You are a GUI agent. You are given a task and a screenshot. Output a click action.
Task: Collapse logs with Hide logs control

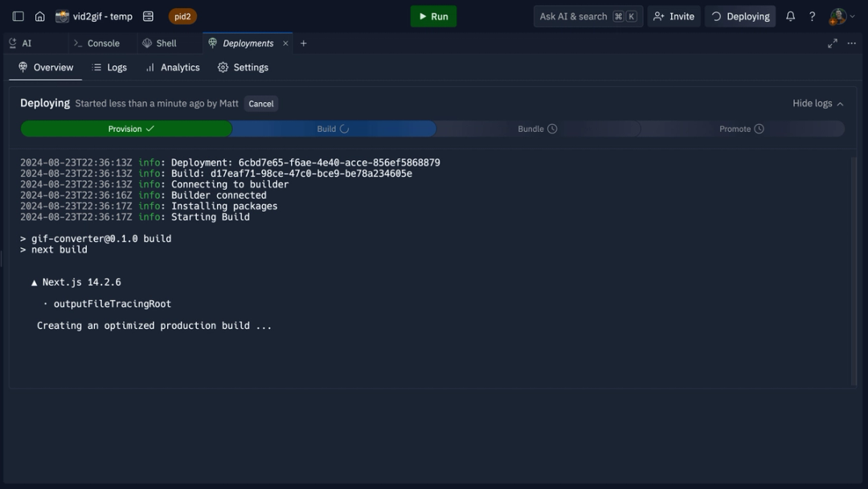pyautogui.click(x=818, y=103)
